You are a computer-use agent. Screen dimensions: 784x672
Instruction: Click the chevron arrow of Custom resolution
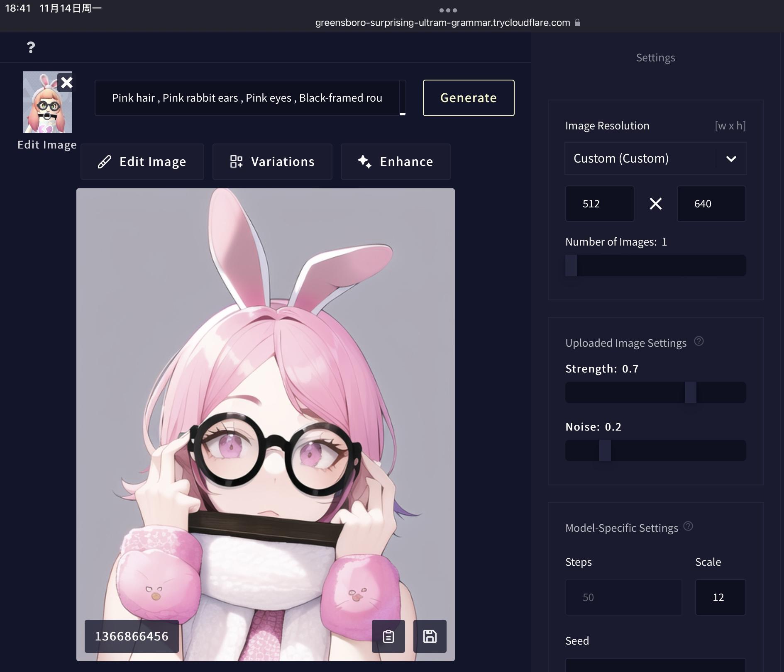click(731, 158)
